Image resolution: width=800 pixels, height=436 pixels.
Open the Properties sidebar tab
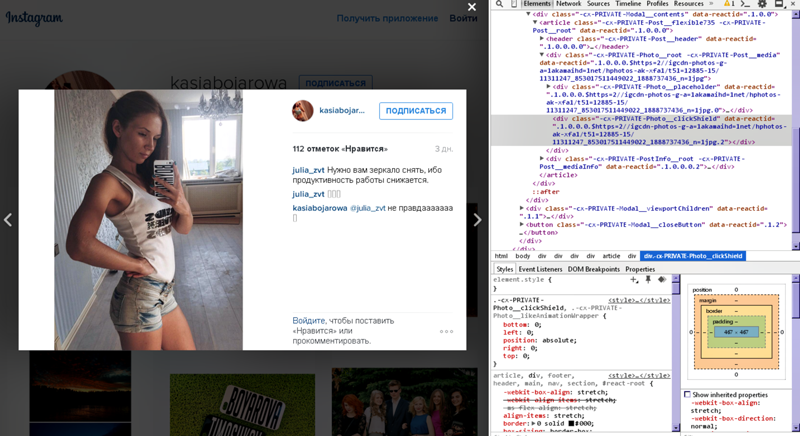(640, 269)
